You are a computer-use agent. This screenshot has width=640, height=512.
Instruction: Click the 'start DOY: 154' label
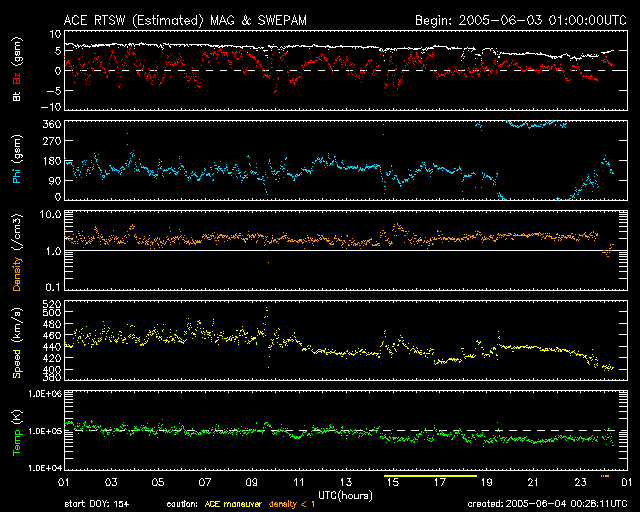click(96, 504)
